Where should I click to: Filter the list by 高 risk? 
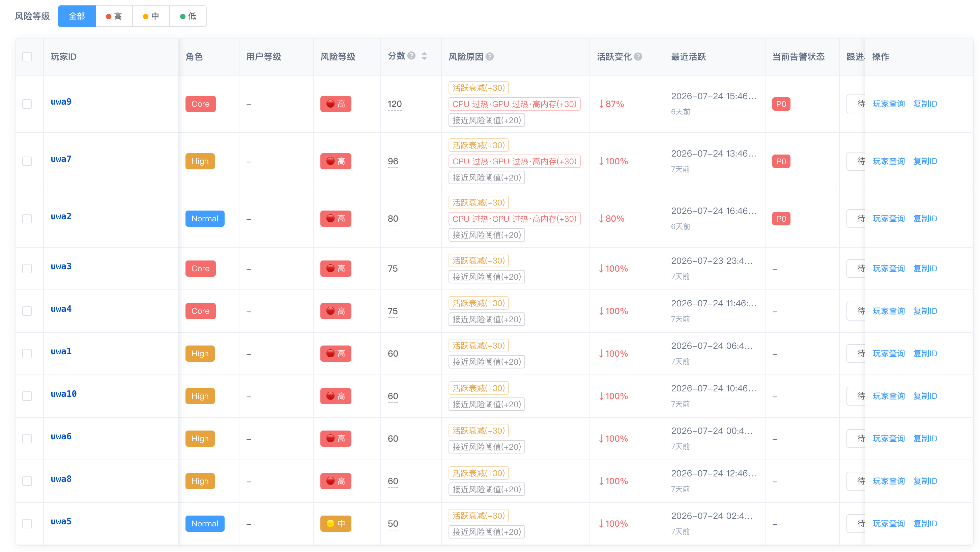(114, 17)
